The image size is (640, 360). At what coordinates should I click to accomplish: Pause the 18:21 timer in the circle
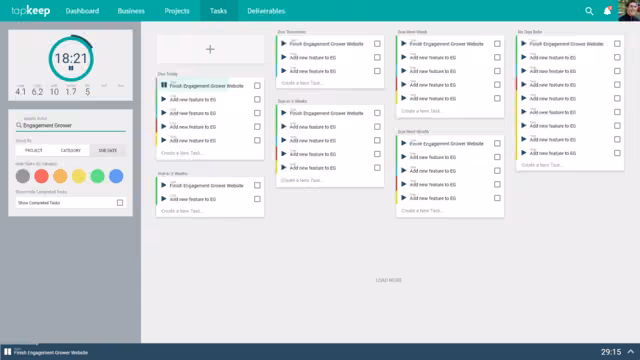(71, 68)
